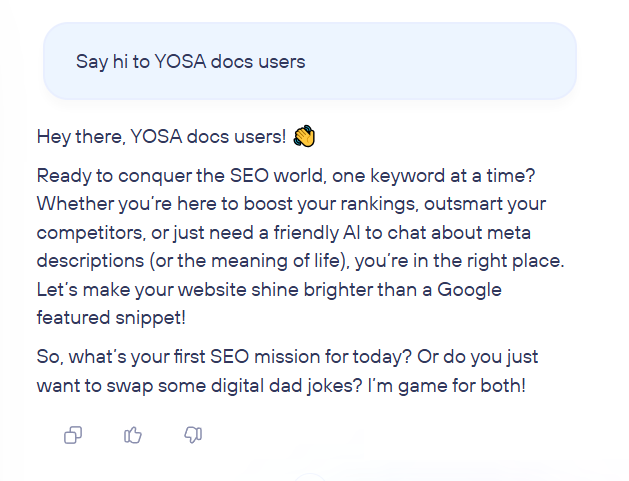Click the waving hand emoji
Viewport: 629px width, 481px height.
pos(303,135)
